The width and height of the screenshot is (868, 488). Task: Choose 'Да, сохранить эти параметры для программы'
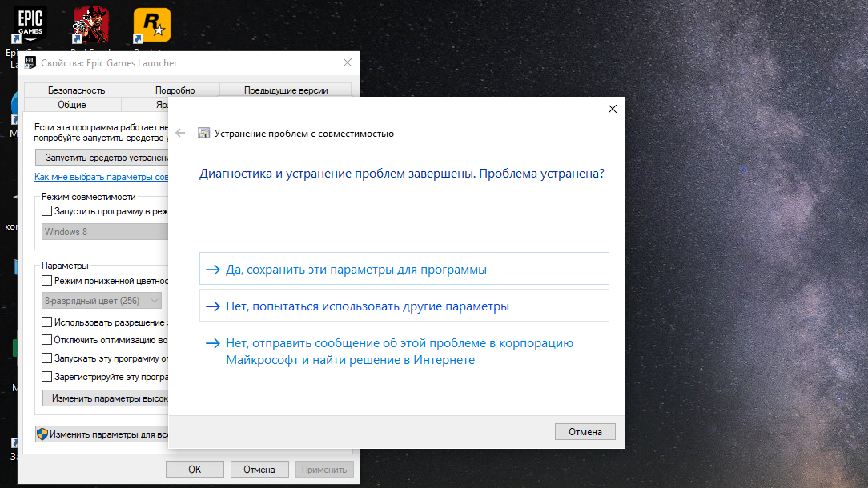pos(404,269)
